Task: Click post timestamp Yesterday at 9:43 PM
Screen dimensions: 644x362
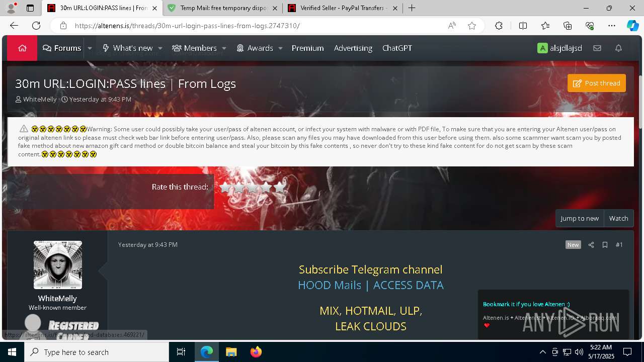Action: [x=148, y=245]
